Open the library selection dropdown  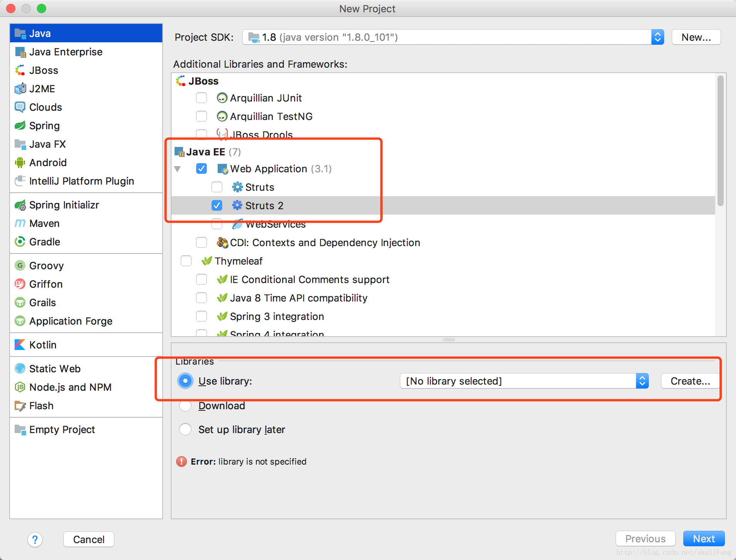tap(525, 381)
